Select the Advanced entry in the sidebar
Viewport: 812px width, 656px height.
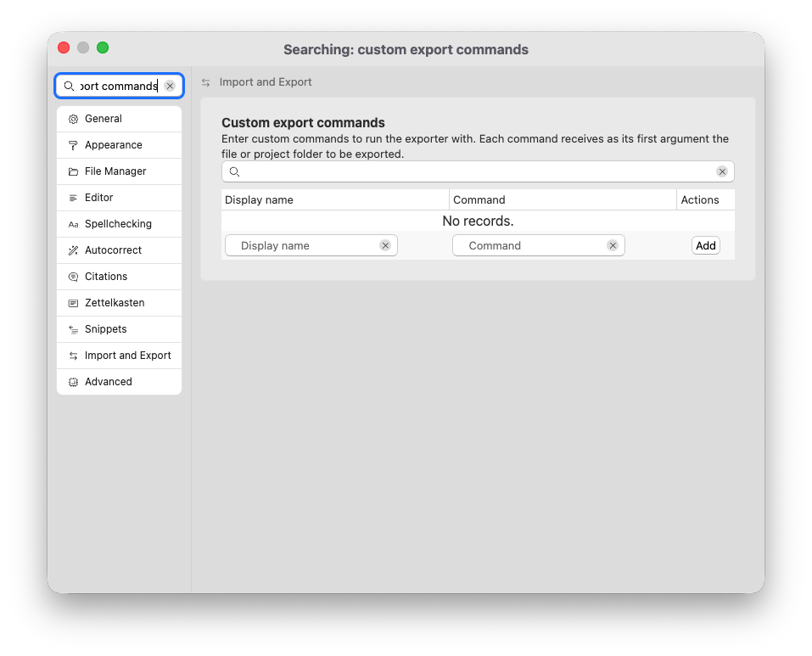tap(109, 382)
